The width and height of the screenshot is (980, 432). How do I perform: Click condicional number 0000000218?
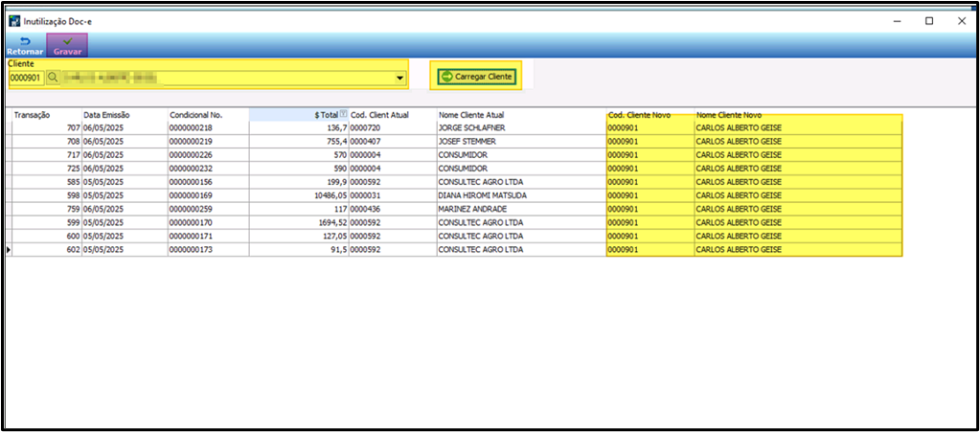coord(209,127)
